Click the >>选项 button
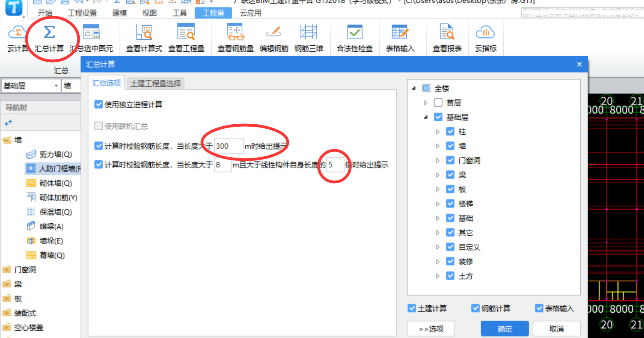The image size is (644, 338). click(431, 329)
